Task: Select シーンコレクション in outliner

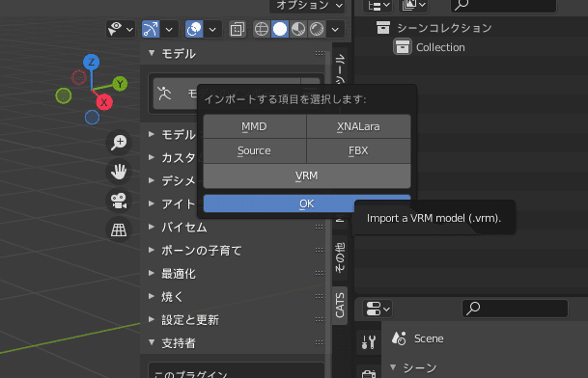Action: (444, 28)
